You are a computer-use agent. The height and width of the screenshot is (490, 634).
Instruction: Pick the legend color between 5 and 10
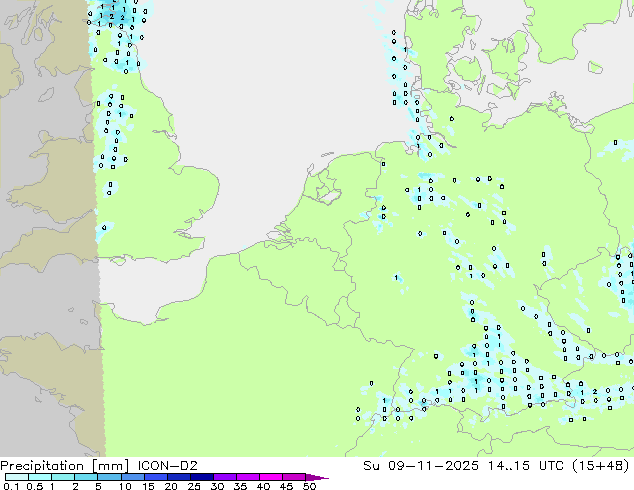[109, 477]
